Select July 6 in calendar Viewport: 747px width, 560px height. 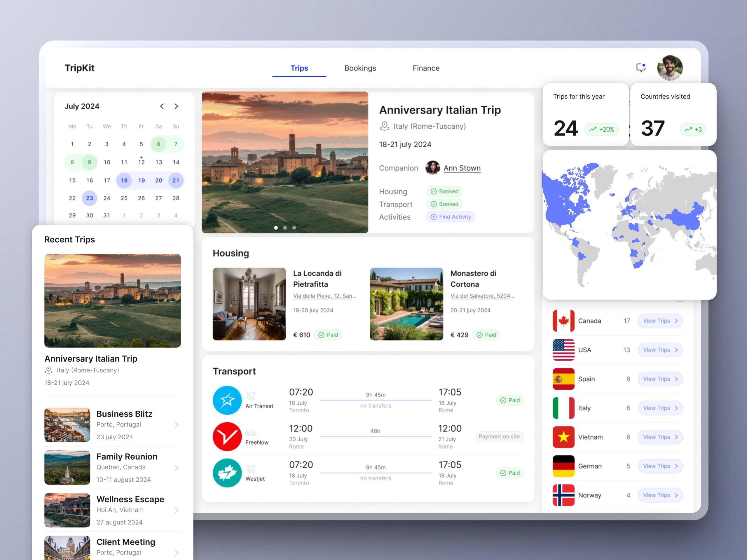coord(159,144)
